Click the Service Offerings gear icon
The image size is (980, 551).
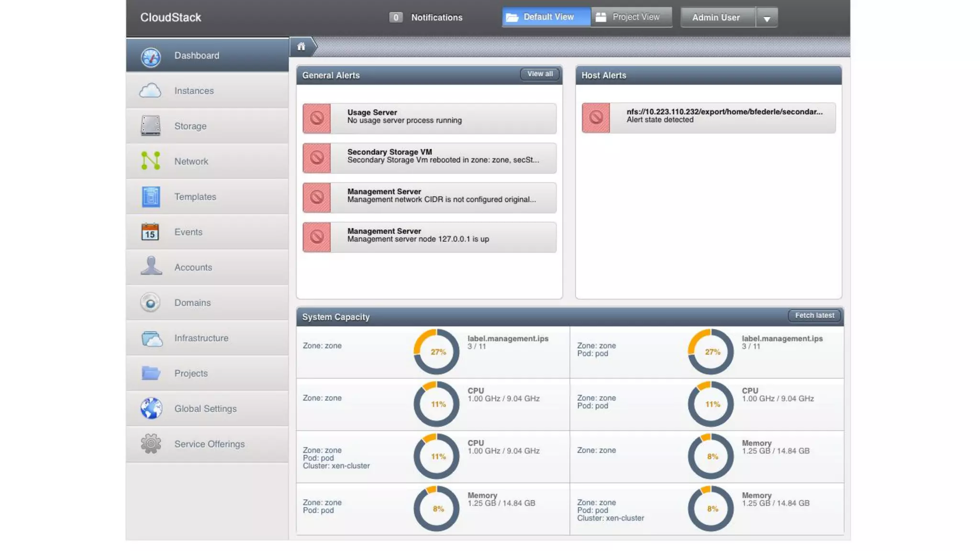coord(151,444)
